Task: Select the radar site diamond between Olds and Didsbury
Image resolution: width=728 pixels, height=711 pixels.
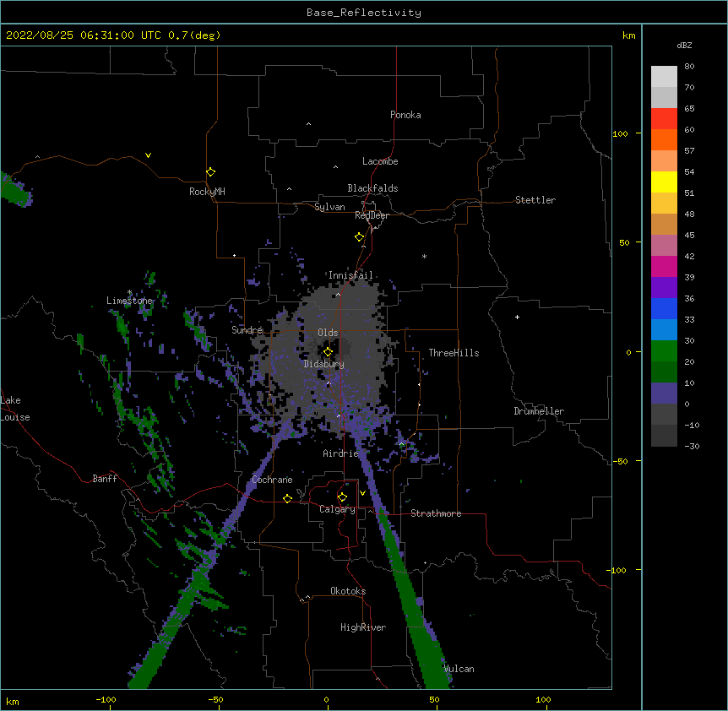Action: click(329, 352)
